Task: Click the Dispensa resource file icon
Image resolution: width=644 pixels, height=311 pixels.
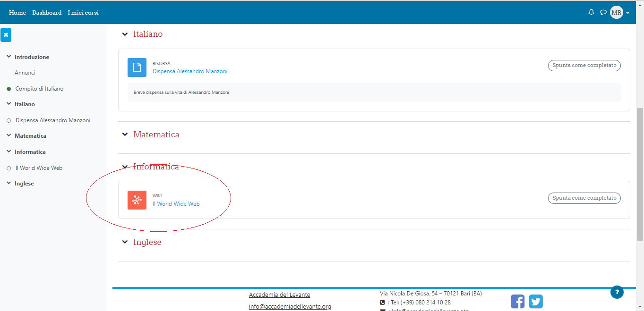Action: click(137, 67)
